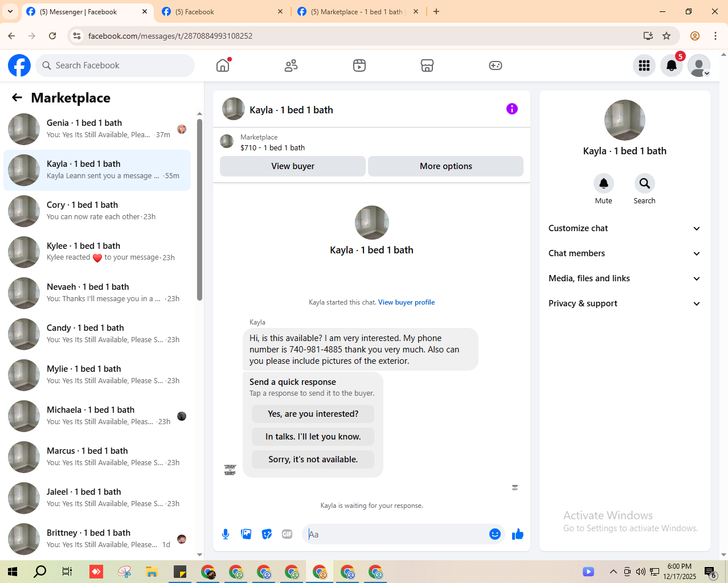Open Windows Start button
The height and width of the screenshot is (583, 728).
coord(13,572)
